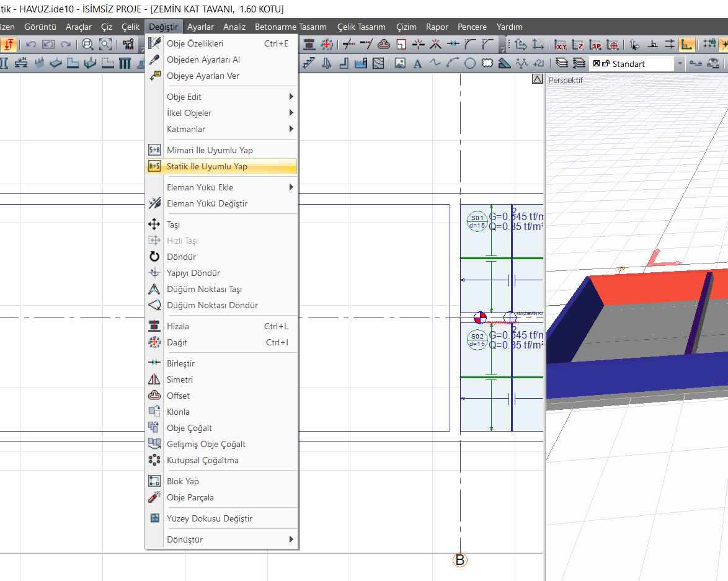The height and width of the screenshot is (581, 728).
Task: Click the redo arrow in toolbar
Action: (x=65, y=44)
